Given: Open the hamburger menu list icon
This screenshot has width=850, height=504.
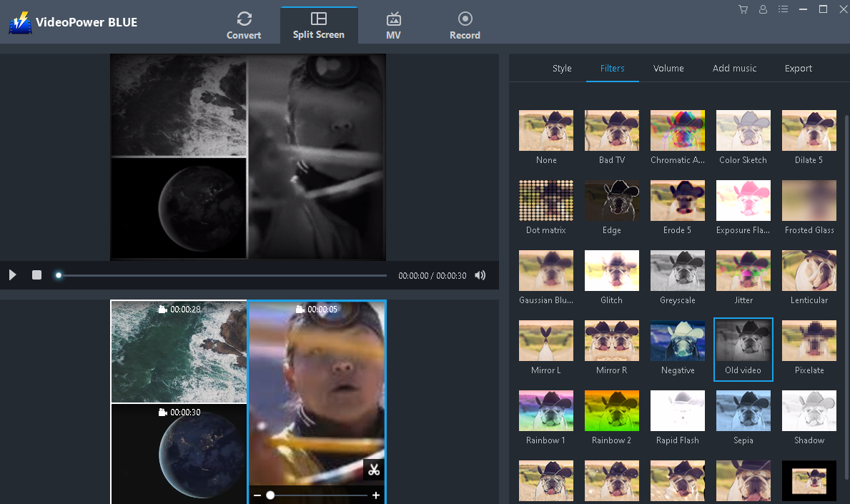Looking at the screenshot, I should click(783, 9).
